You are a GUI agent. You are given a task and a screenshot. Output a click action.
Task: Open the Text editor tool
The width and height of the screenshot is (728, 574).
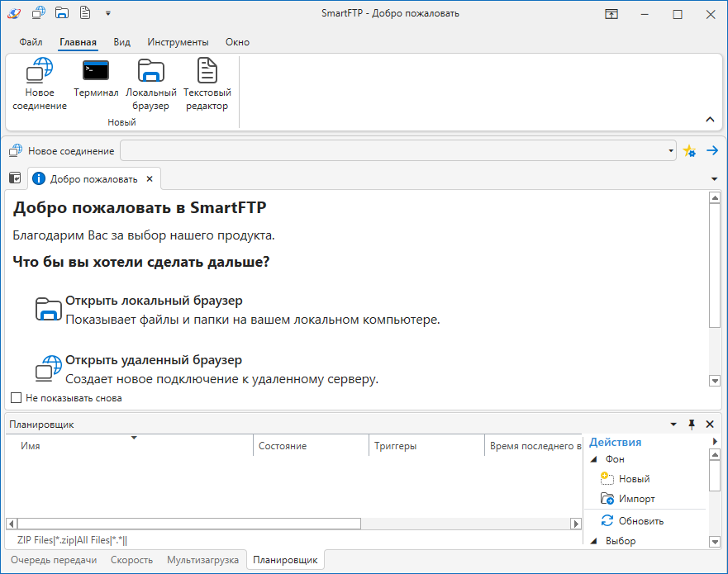(207, 79)
